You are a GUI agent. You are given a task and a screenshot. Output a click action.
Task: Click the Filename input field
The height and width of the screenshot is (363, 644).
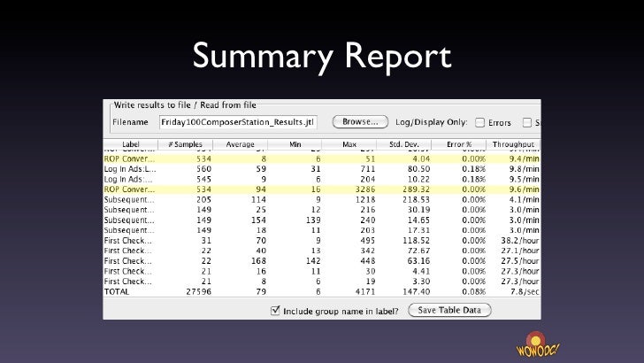(238, 122)
